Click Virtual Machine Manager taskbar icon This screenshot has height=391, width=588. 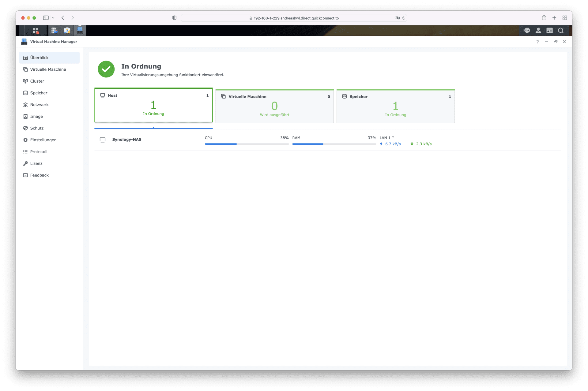80,31
